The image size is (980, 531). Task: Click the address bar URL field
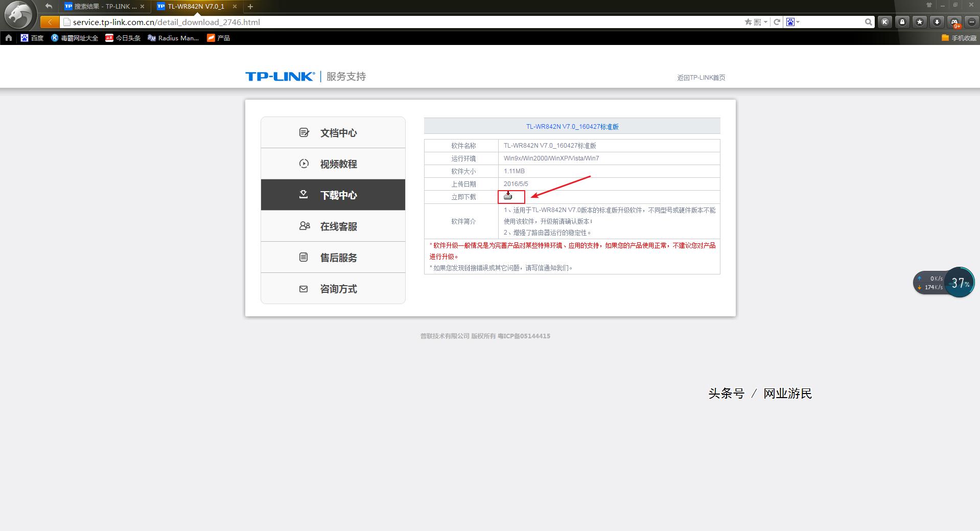399,22
